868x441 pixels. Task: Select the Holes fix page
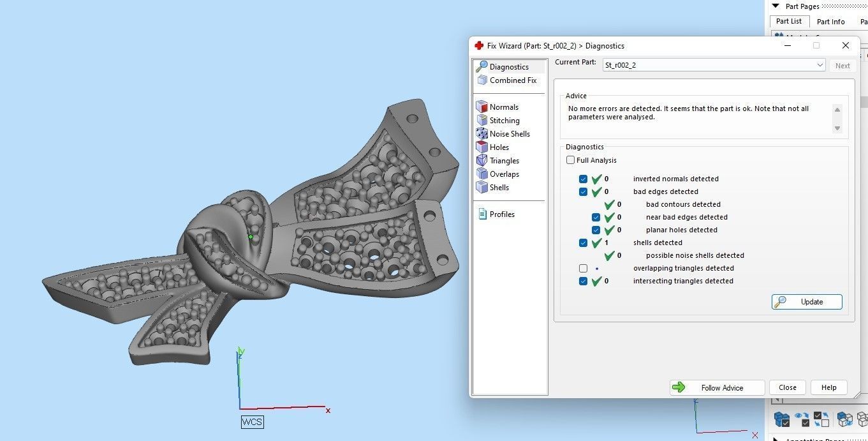point(493,147)
